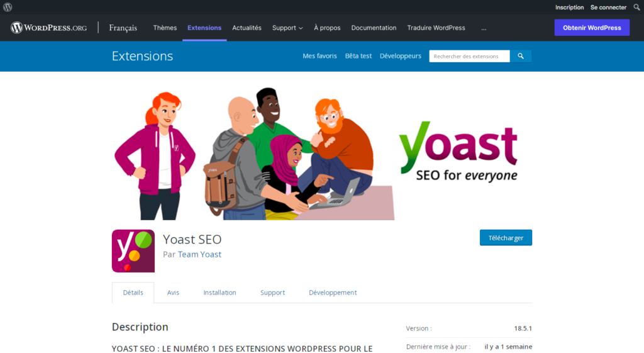Open the plugin Support tab
This screenshot has height=353, width=644.
pos(272,293)
